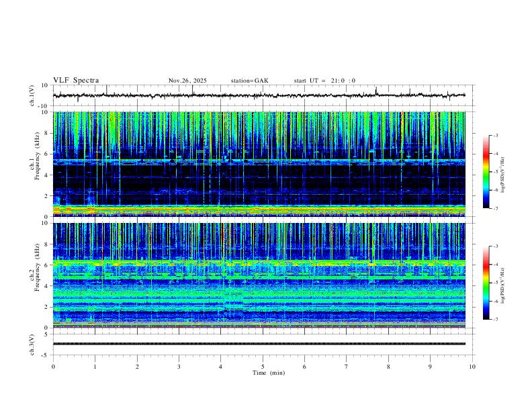Screen dimensions: 532x411
Task: Click the date "Nov.26, 2025"
Action: tap(187, 81)
